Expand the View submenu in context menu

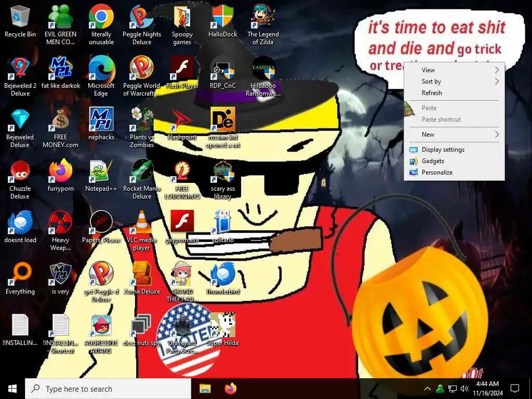pyautogui.click(x=454, y=70)
